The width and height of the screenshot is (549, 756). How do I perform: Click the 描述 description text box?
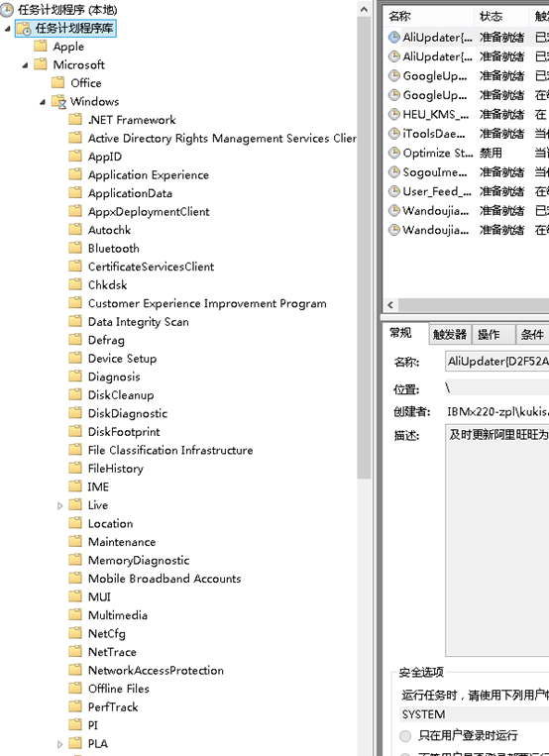tap(496, 540)
